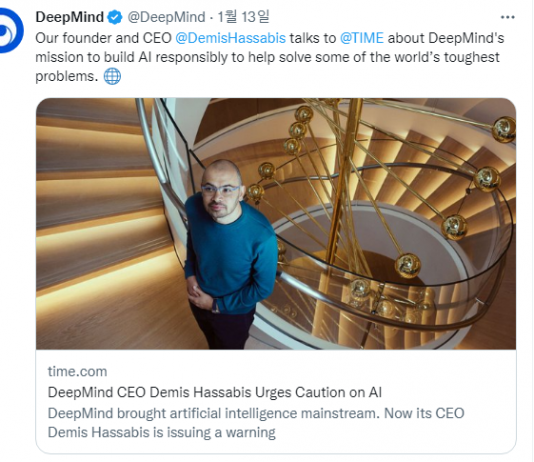Click the text 'Demis Hassabis is issuing a warning'

click(161, 432)
